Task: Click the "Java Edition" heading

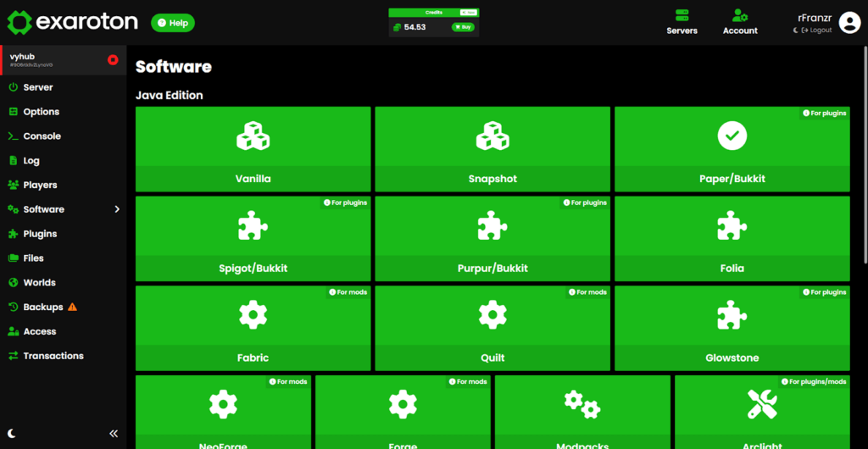Action: pos(170,96)
